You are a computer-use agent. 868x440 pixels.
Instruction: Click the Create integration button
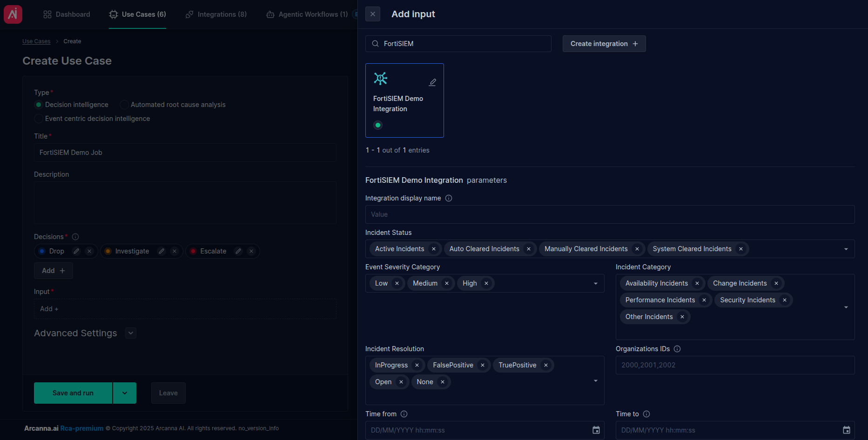(604, 44)
